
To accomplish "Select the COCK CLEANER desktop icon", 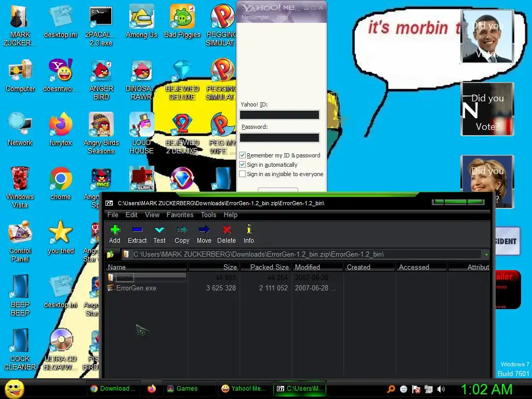I will (20, 349).
